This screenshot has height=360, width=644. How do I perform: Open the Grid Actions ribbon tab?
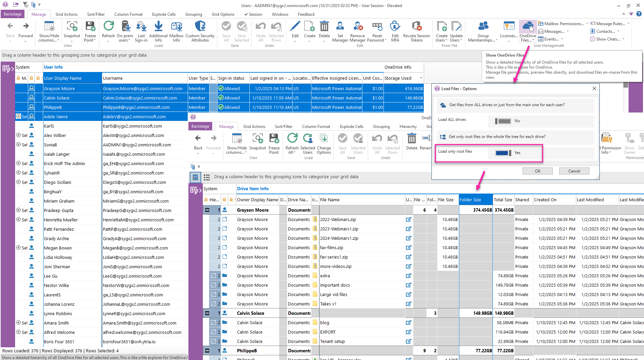coord(66,14)
